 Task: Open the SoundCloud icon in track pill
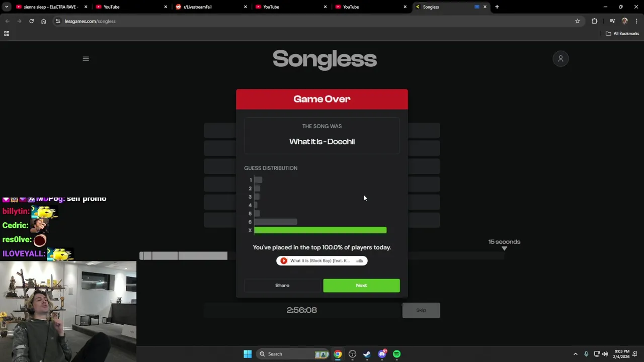click(359, 260)
